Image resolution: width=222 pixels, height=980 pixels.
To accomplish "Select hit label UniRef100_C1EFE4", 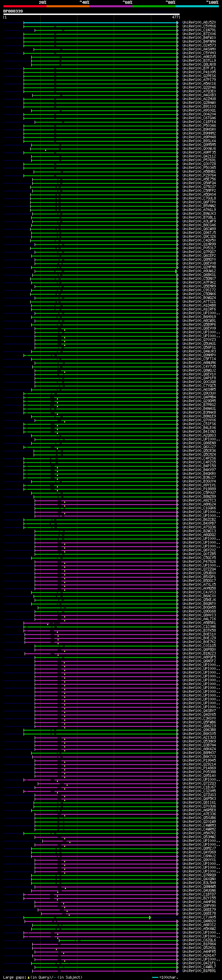I will pos(199,122).
